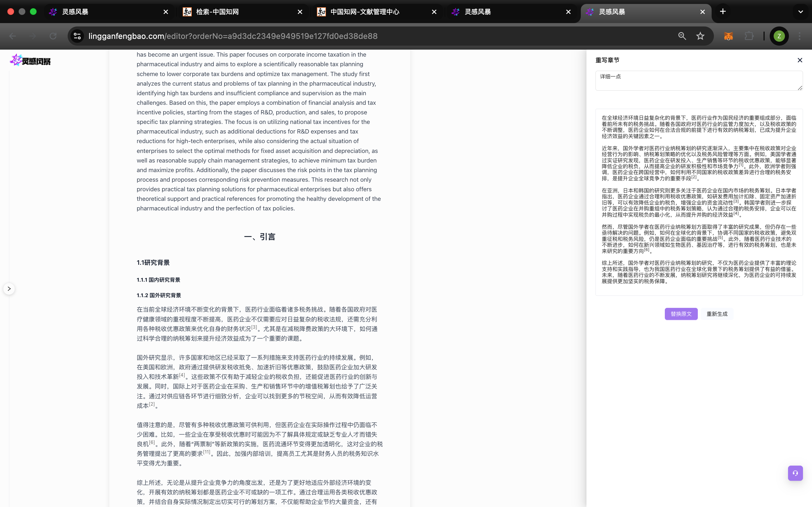This screenshot has width=812, height=507.
Task: Close the 检索-中国知网 tab
Action: [x=300, y=12]
